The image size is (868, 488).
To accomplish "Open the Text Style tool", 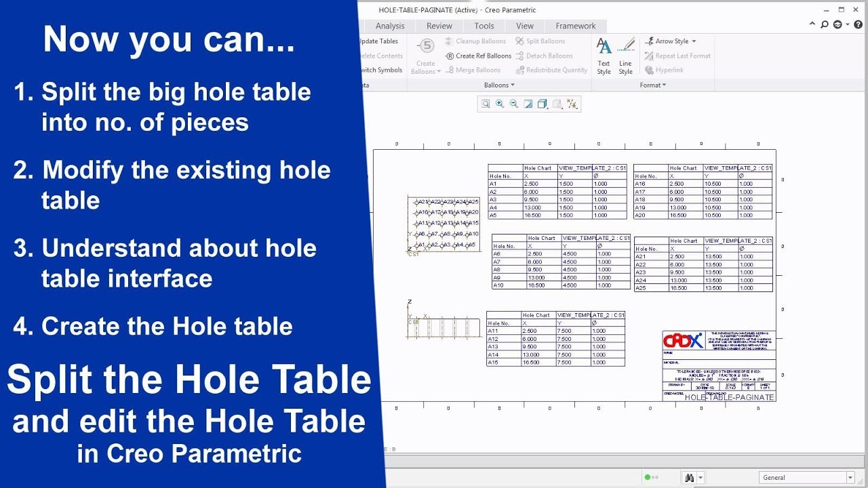I will pos(604,56).
